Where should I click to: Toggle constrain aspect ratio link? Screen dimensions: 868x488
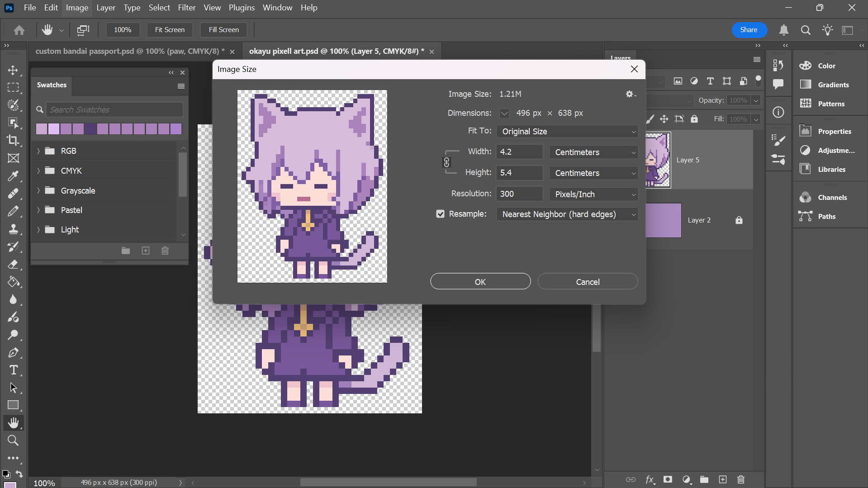(446, 162)
